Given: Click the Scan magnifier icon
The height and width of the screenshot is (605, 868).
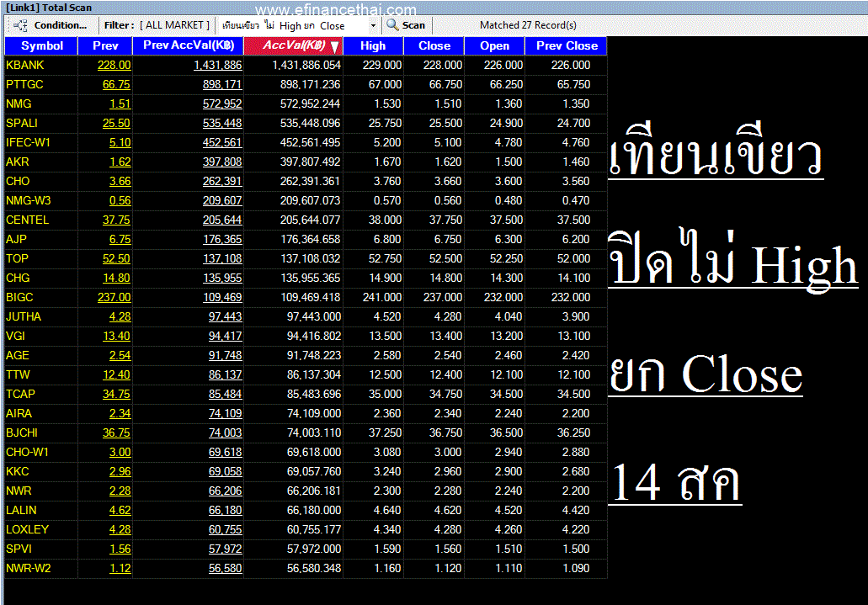Looking at the screenshot, I should 392,25.
